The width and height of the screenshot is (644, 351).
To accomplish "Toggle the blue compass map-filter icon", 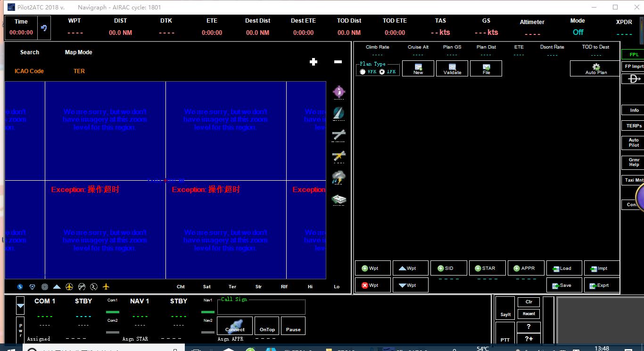I will (x=20, y=286).
